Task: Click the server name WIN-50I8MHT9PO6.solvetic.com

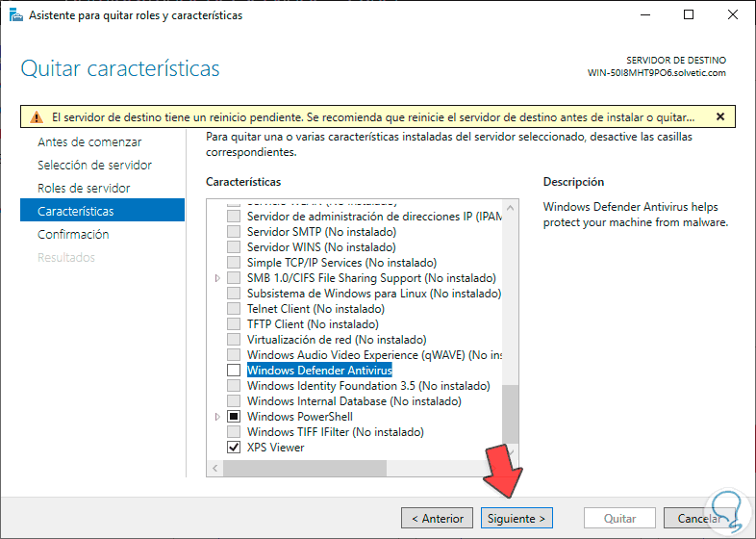Action: coord(657,73)
